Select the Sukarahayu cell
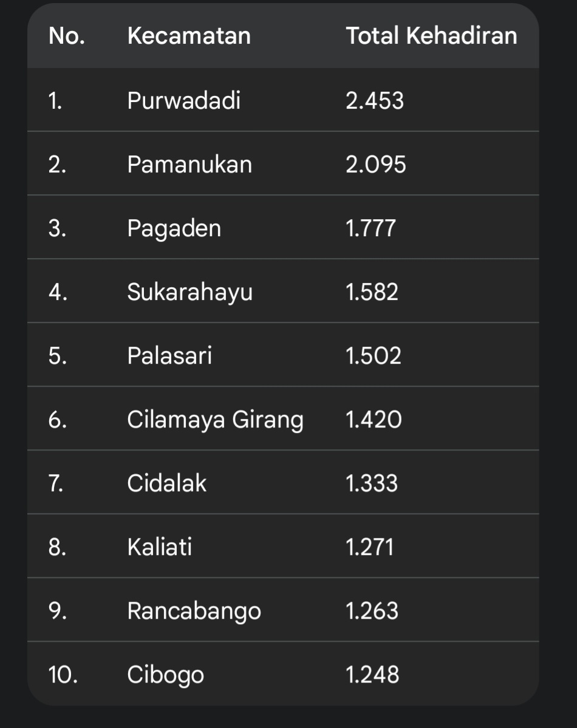This screenshot has height=728, width=577. pyautogui.click(x=189, y=292)
